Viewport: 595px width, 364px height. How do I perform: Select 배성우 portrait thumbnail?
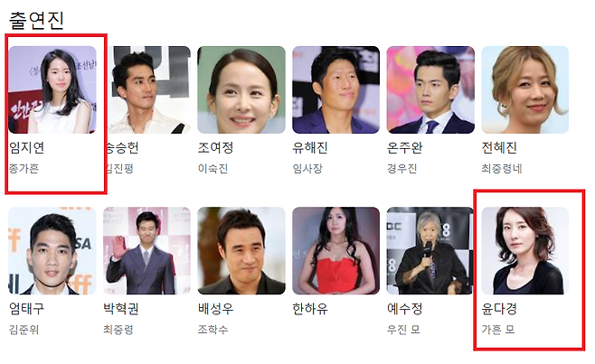(x=241, y=250)
